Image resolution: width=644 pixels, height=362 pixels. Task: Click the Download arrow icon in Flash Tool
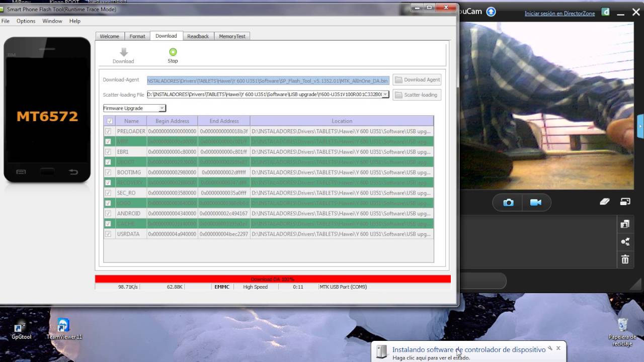[124, 52]
